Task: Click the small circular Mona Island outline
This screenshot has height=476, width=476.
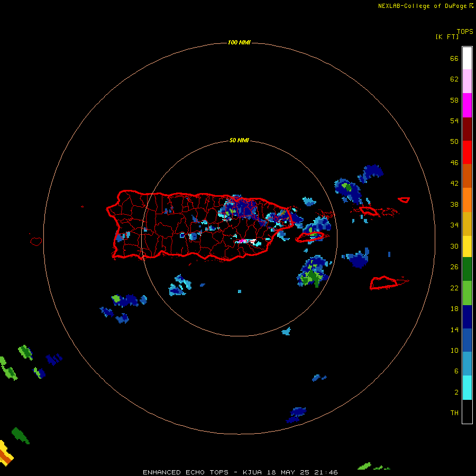Action: (36, 241)
